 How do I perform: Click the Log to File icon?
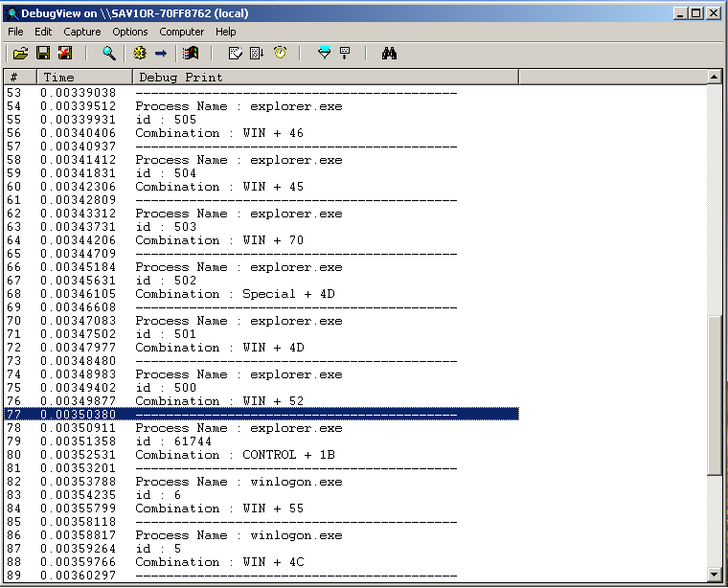64,54
